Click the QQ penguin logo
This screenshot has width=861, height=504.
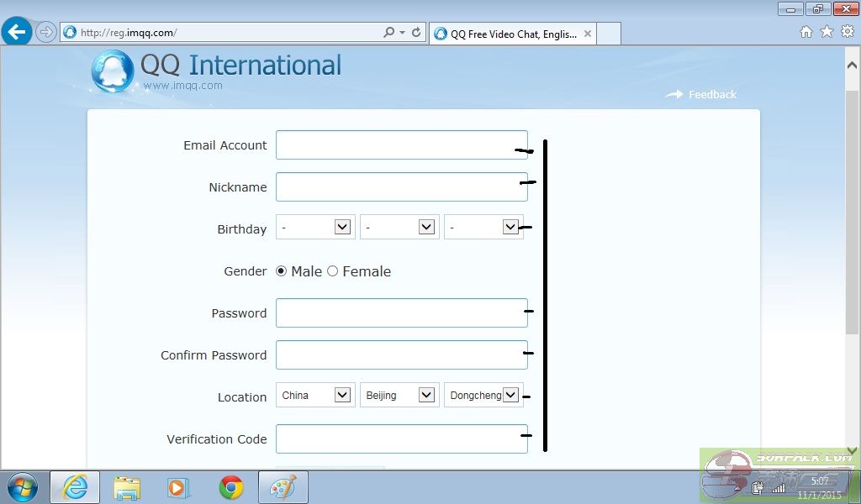(113, 71)
